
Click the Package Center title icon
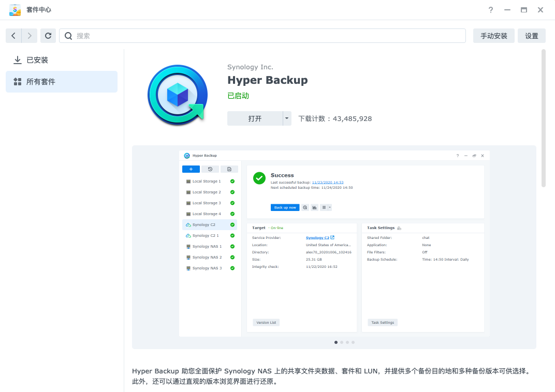pos(15,10)
